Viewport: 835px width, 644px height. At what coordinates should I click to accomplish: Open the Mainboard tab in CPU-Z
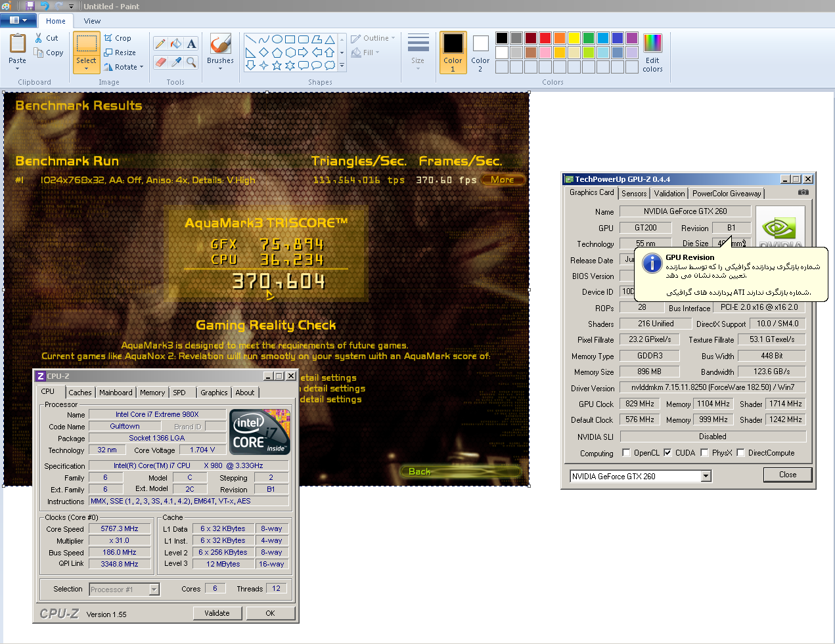116,393
